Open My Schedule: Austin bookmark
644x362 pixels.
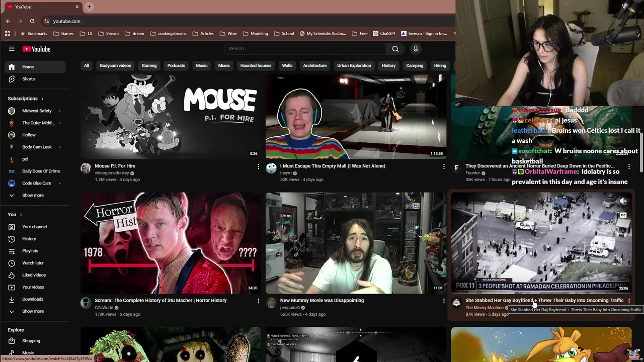(323, 34)
